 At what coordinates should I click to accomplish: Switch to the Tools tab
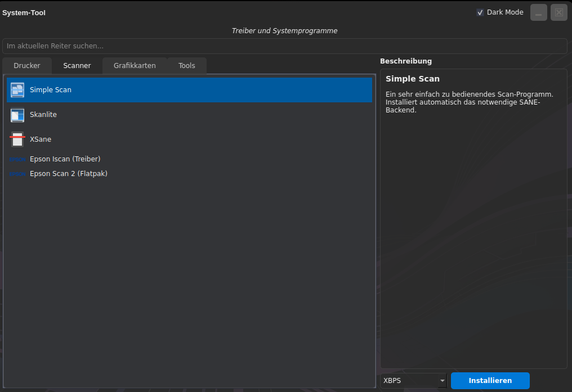pos(187,66)
